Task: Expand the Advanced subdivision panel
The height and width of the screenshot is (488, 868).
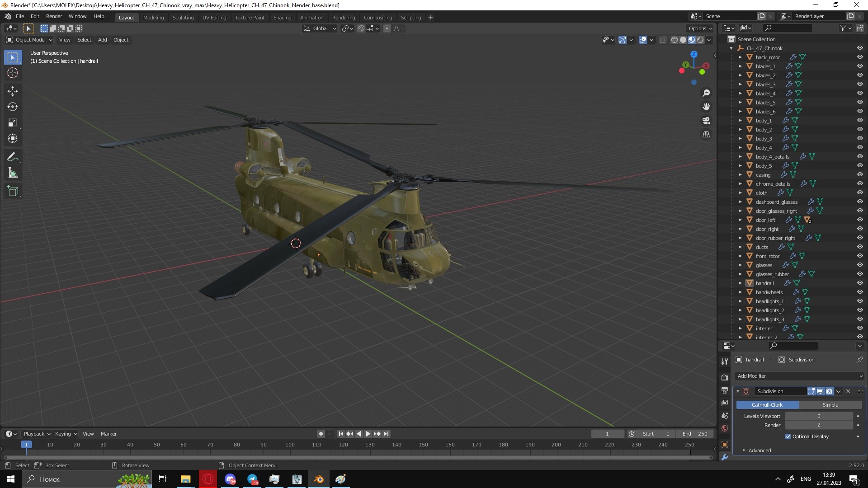Action: (759, 450)
